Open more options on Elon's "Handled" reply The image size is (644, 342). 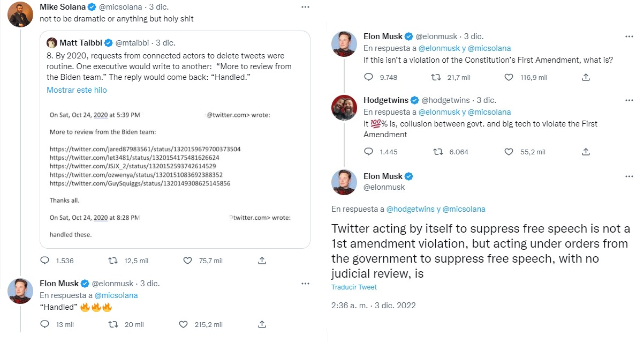click(x=305, y=283)
